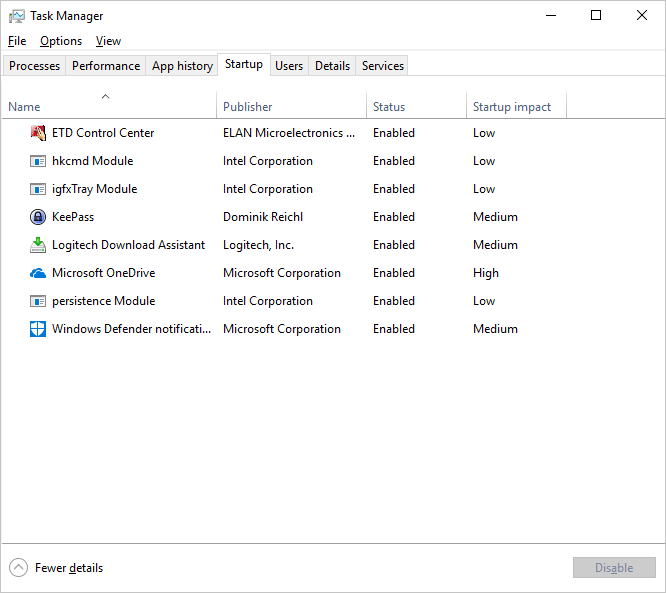
Task: Click the Windows Defender shield icon
Action: click(38, 329)
